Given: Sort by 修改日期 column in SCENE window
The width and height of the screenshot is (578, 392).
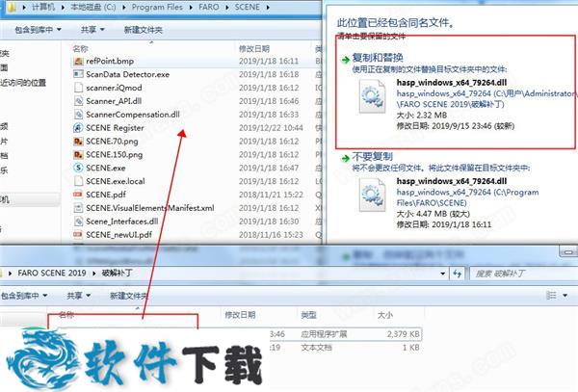Looking at the screenshot, I should tap(254, 48).
